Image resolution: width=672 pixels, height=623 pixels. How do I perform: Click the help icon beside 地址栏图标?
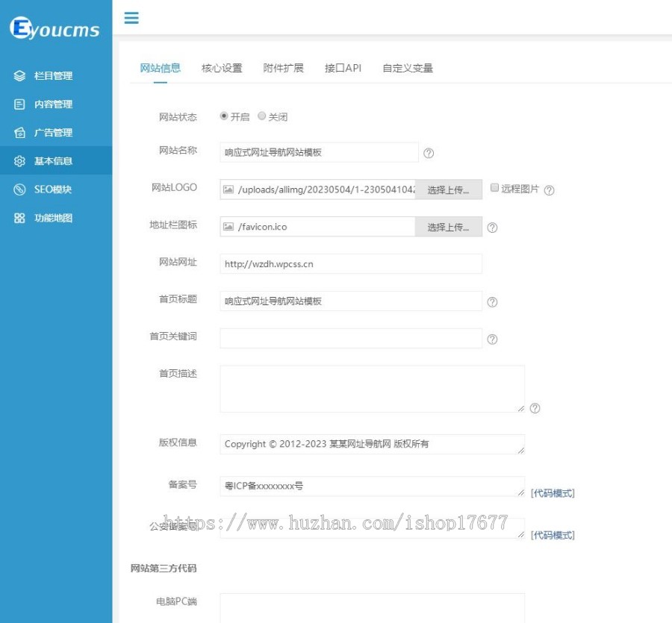click(493, 228)
